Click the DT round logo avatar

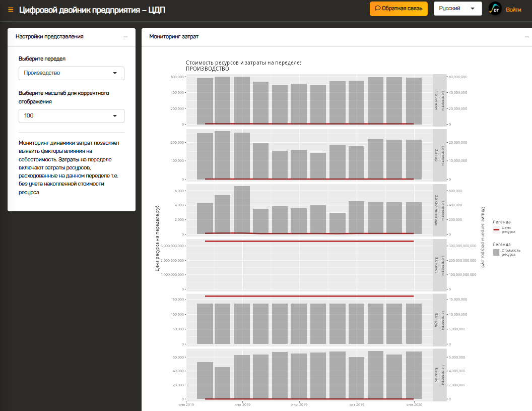click(x=495, y=9)
